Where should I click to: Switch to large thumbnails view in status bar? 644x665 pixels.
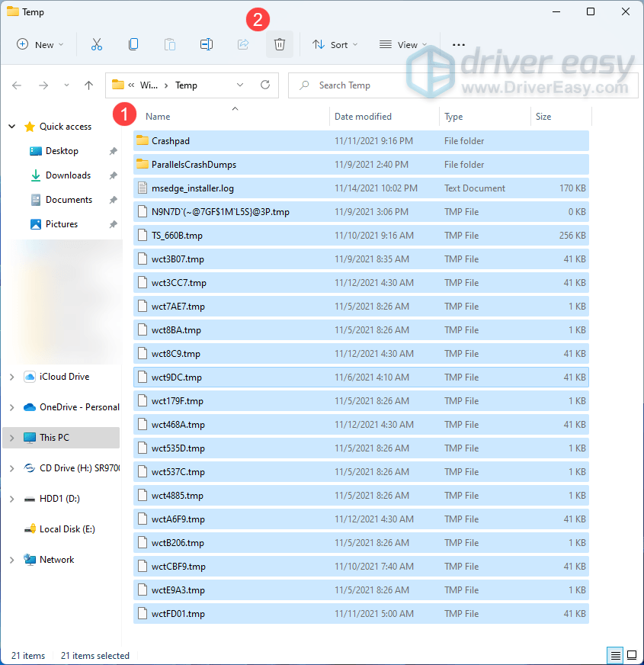(632, 655)
